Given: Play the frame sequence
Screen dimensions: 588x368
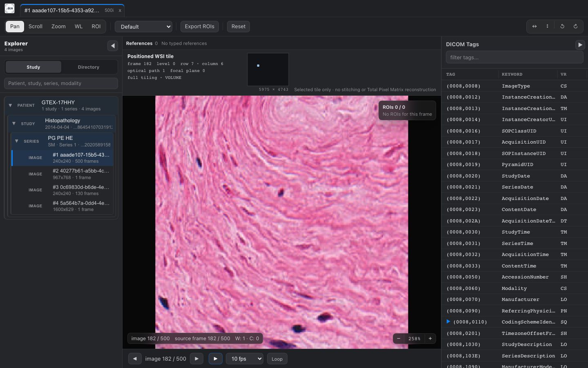Looking at the screenshot, I should click(x=216, y=359).
